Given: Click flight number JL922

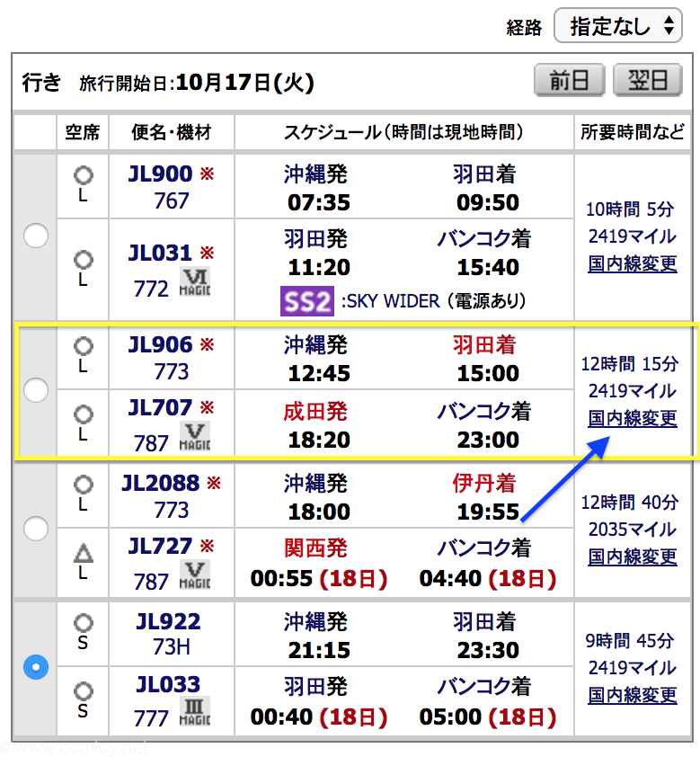Looking at the screenshot, I should [x=168, y=622].
